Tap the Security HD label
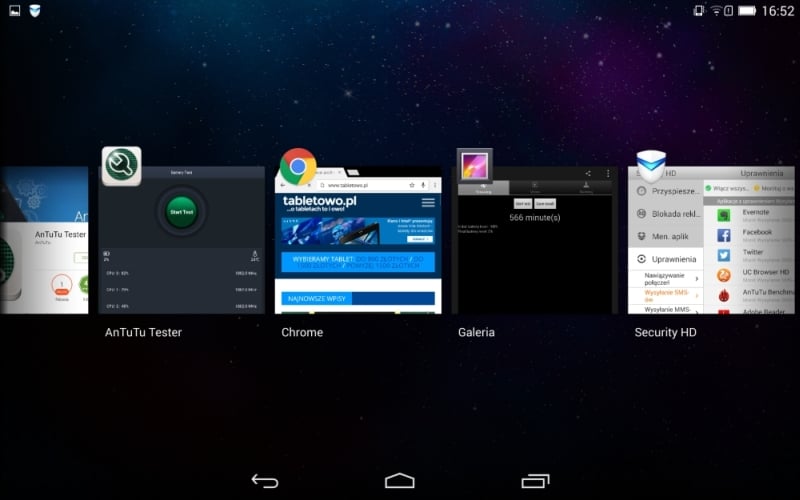Screen dimensions: 800x500 pyautogui.click(x=665, y=332)
